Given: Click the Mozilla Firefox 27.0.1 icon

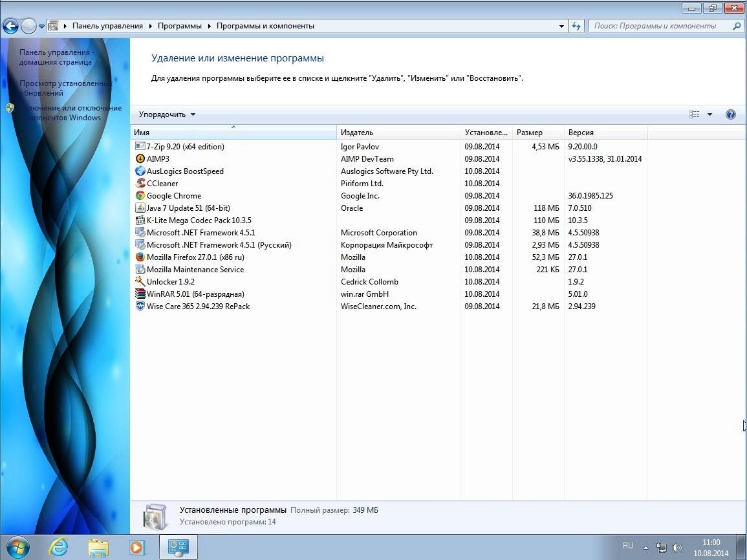Looking at the screenshot, I should click(x=140, y=257).
